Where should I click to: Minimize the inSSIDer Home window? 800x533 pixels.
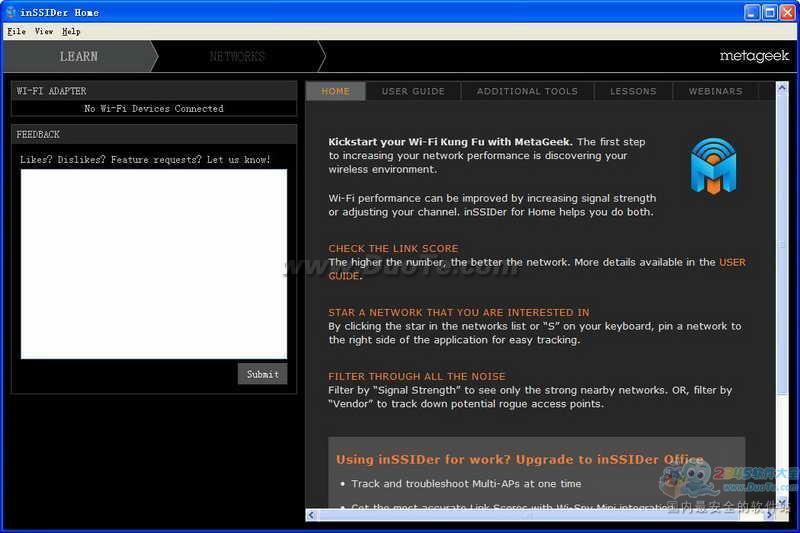tap(752, 12)
